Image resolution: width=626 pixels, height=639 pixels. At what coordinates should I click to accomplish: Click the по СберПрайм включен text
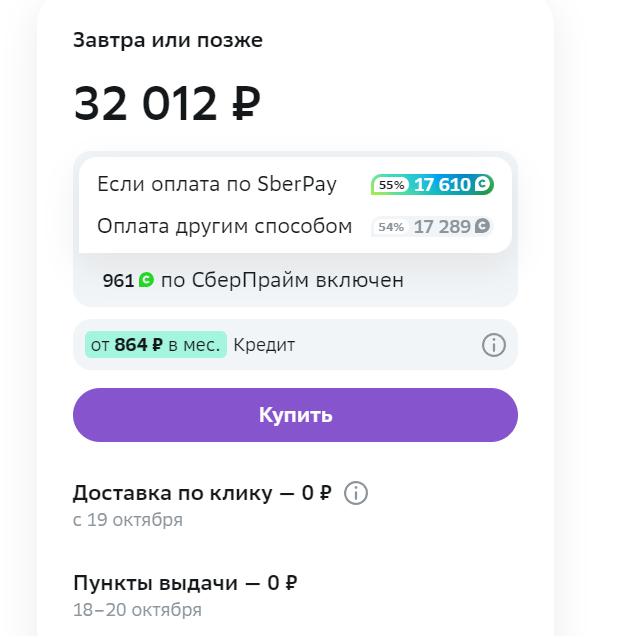pyautogui.click(x=282, y=280)
